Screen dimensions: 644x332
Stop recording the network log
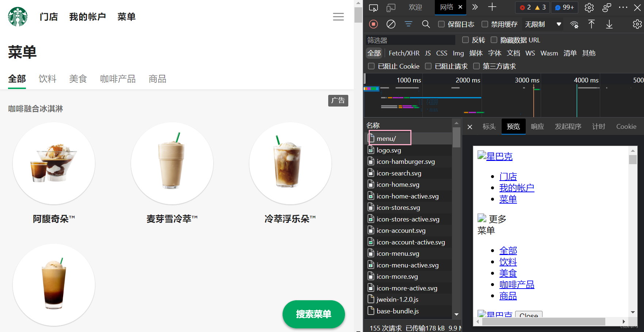point(373,24)
